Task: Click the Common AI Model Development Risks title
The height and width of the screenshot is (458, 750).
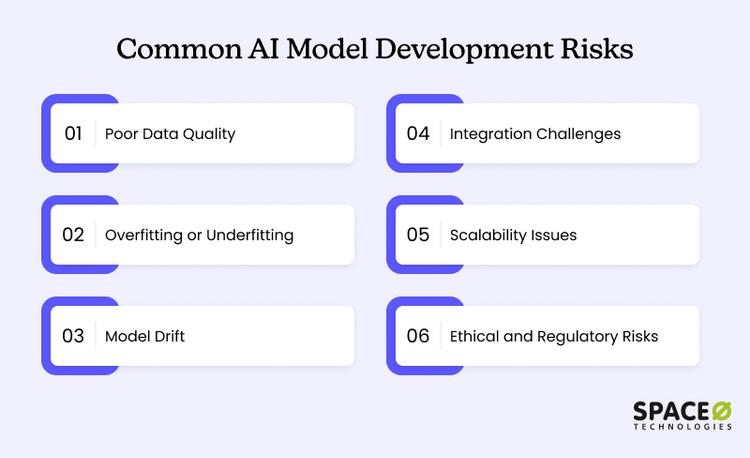Action: [x=375, y=50]
